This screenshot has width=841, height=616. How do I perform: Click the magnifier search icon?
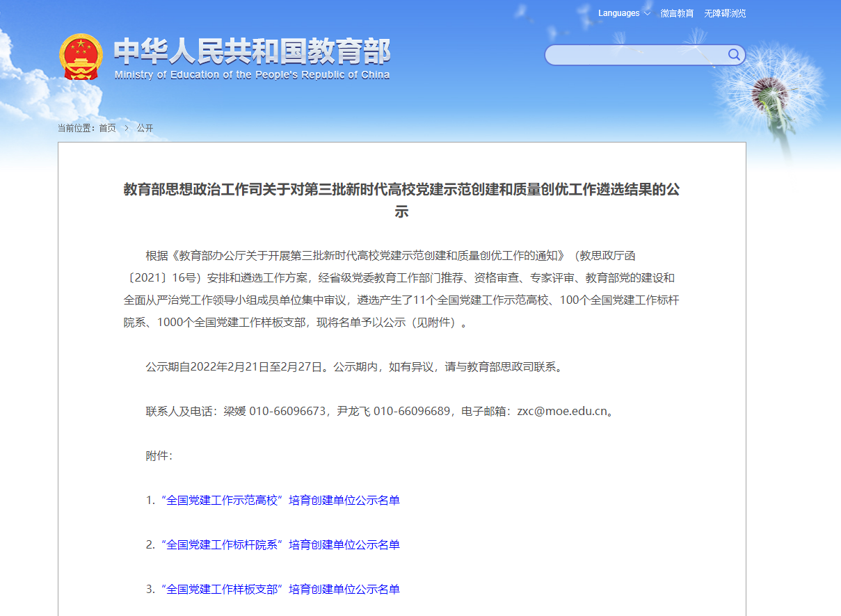coord(734,55)
